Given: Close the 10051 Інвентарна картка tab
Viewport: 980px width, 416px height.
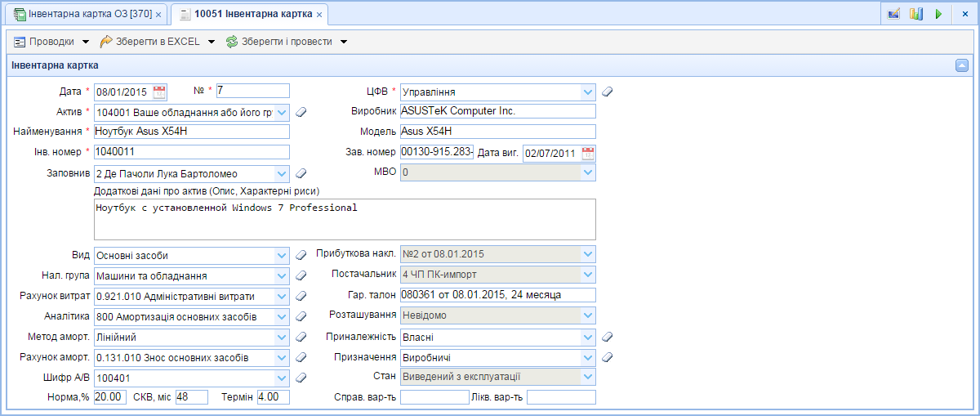Looking at the screenshot, I should (x=319, y=15).
